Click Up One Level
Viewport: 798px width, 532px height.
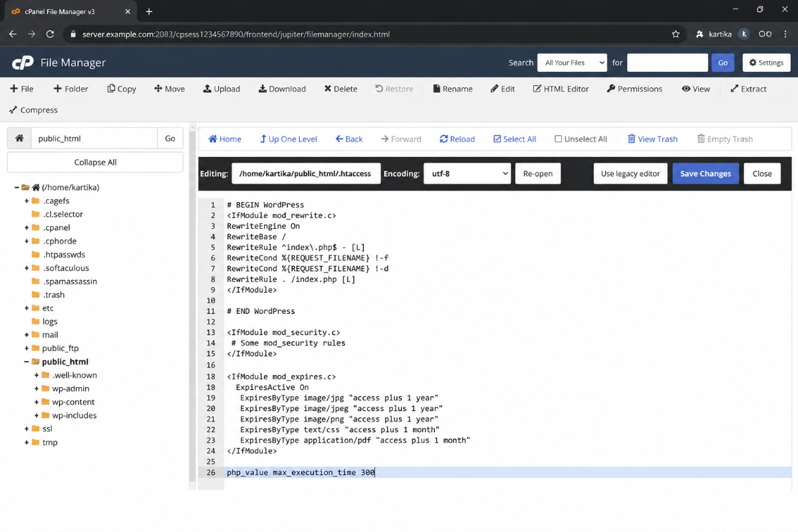pos(289,139)
